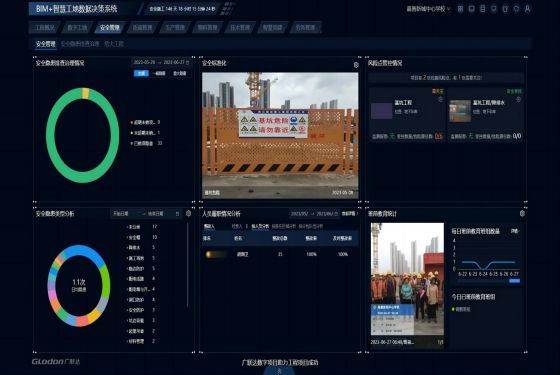Expand the project name dropdown in header
This screenshot has width=560, height=375.
(x=428, y=9)
